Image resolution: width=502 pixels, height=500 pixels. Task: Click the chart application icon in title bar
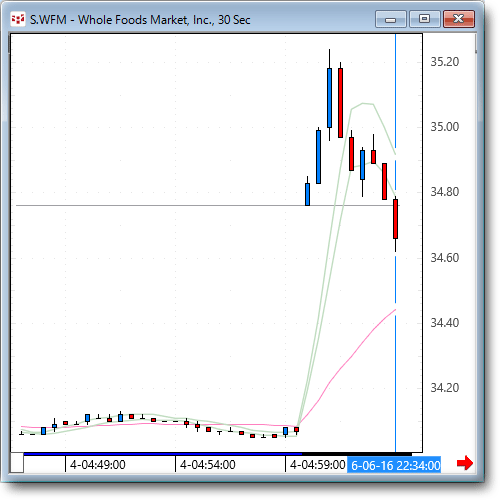coord(18,19)
